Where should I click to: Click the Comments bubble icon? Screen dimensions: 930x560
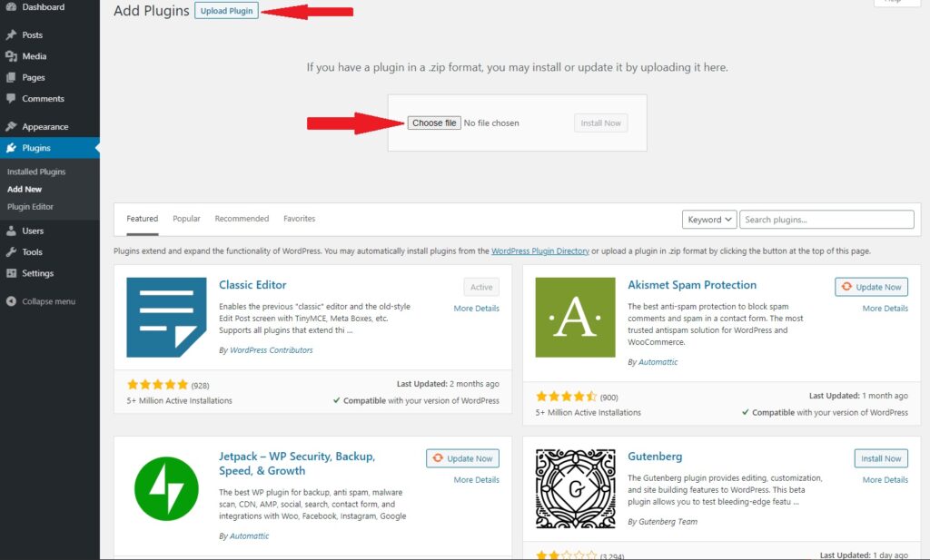tap(11, 98)
